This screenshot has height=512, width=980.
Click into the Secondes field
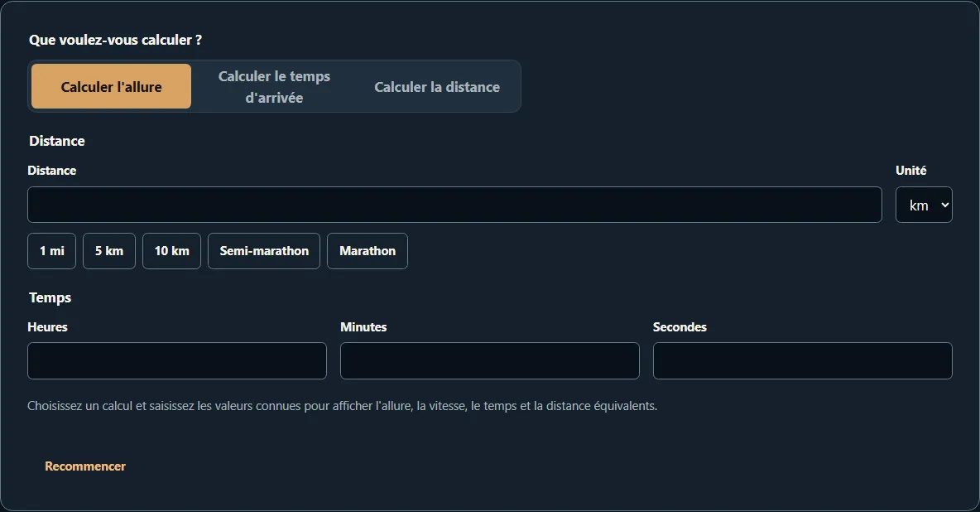pos(803,360)
